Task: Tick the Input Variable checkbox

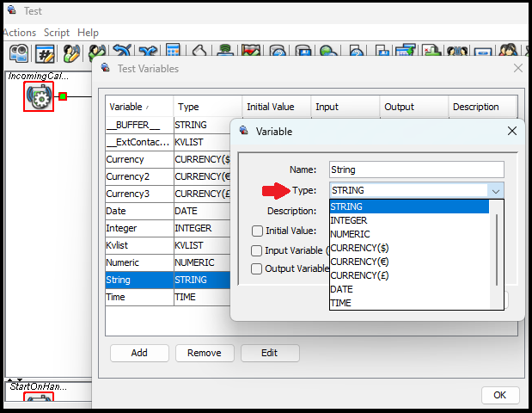Action: coord(256,250)
